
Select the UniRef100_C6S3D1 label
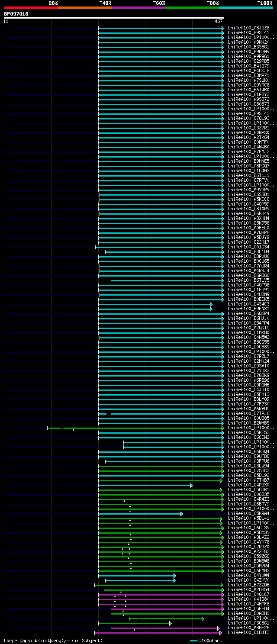248,194
